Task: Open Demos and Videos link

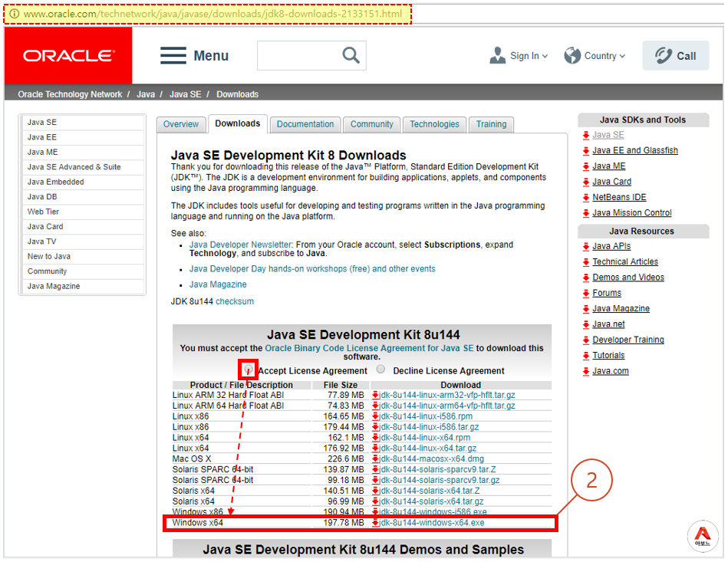Action: 628,278
